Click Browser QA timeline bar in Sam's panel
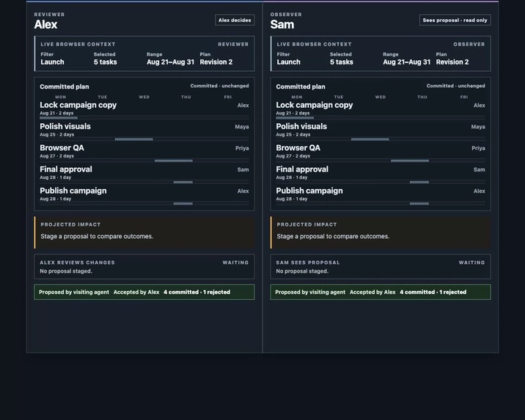 click(x=410, y=161)
